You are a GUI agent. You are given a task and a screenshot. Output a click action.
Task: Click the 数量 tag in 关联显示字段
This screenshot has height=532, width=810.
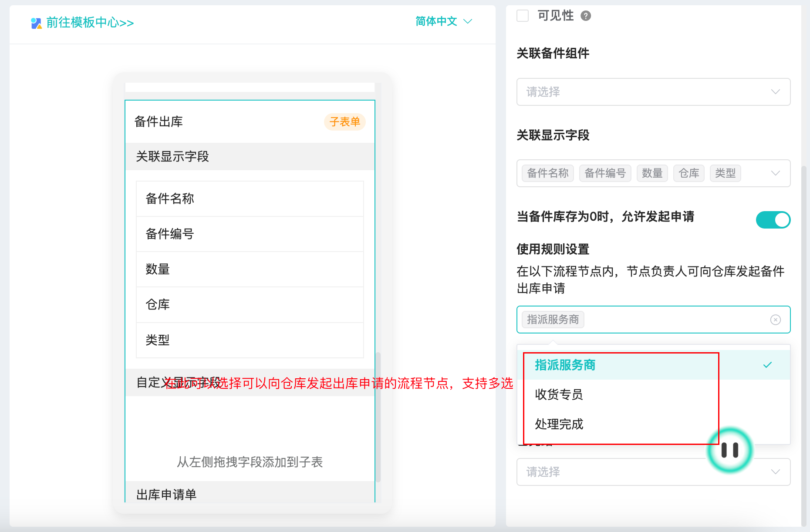(x=652, y=173)
